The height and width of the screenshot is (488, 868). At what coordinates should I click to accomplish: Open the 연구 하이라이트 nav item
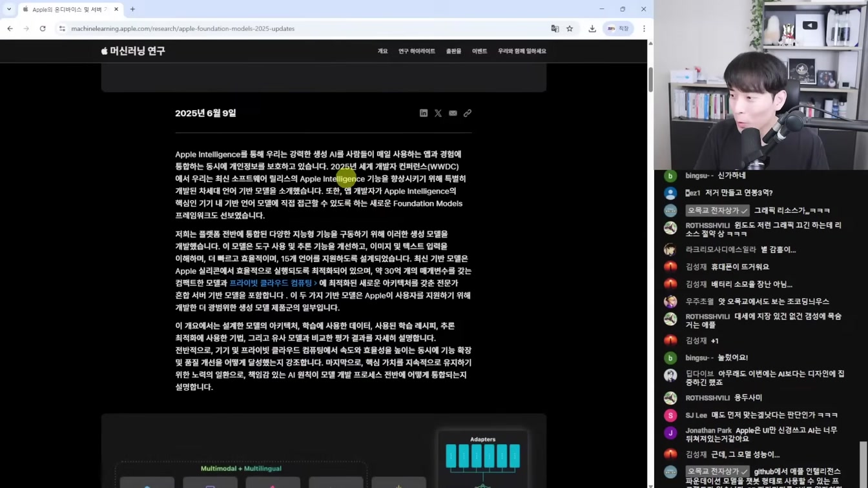(417, 51)
